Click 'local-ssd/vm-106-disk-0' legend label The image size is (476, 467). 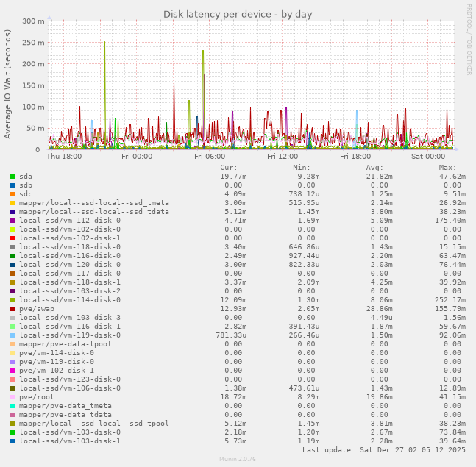click(70, 388)
